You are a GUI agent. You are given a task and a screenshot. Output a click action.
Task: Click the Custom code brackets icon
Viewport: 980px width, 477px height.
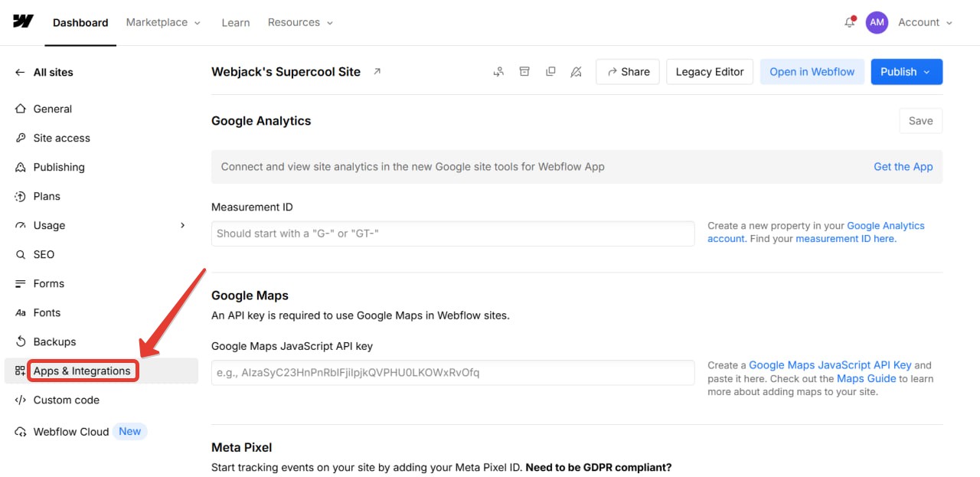coord(21,400)
